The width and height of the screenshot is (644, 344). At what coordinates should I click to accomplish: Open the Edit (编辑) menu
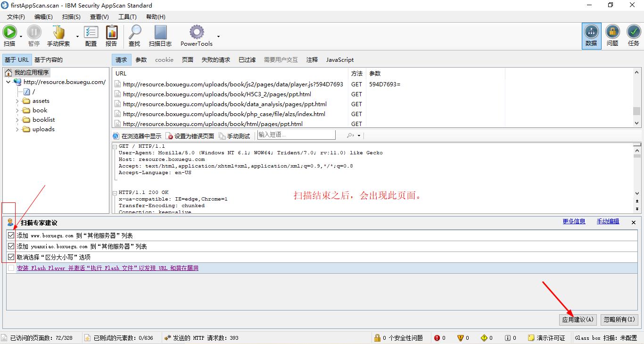click(x=43, y=17)
